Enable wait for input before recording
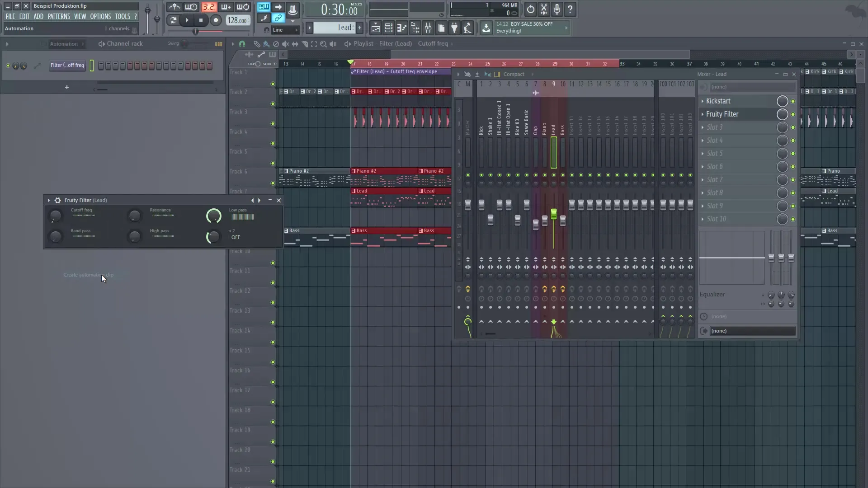868x488 pixels. pos(191,7)
